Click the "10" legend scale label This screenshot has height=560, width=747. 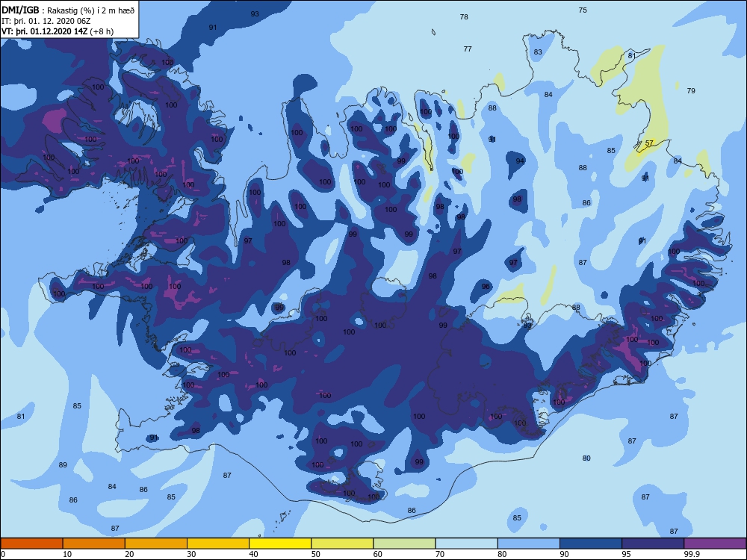coord(67,554)
